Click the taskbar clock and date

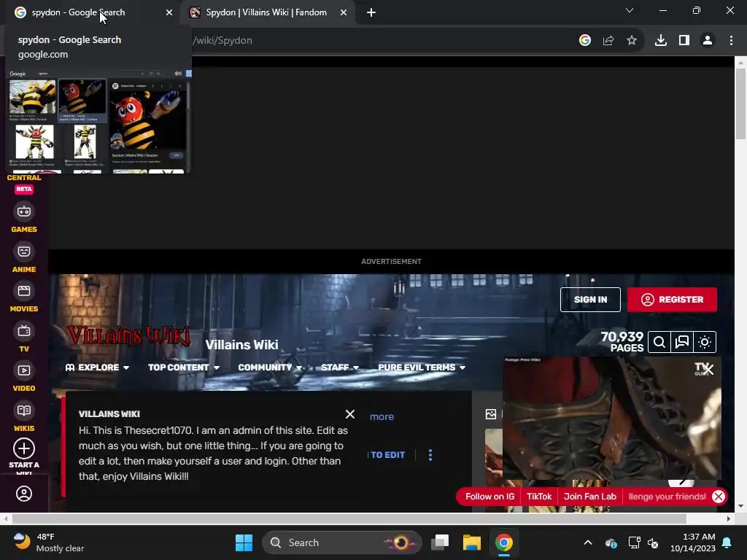(693, 542)
